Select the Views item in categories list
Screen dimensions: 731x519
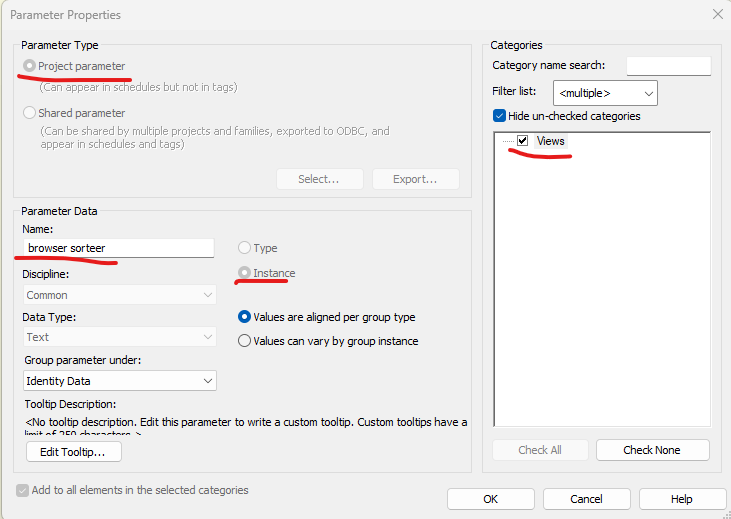coord(551,141)
